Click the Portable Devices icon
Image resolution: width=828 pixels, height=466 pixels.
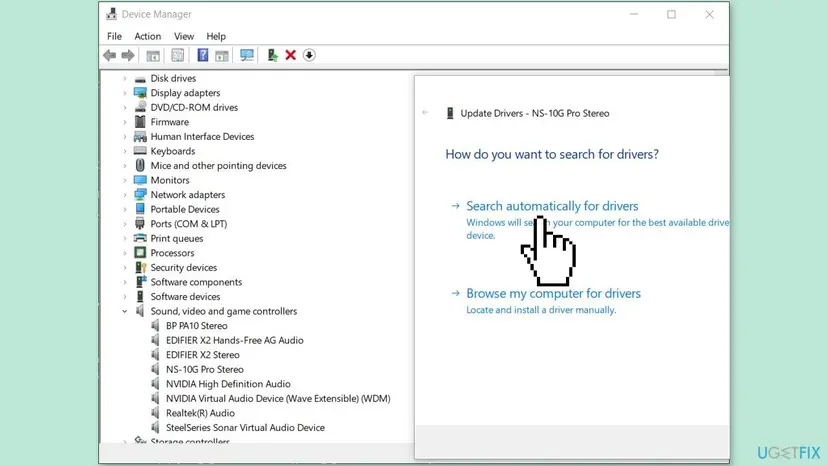tap(140, 209)
